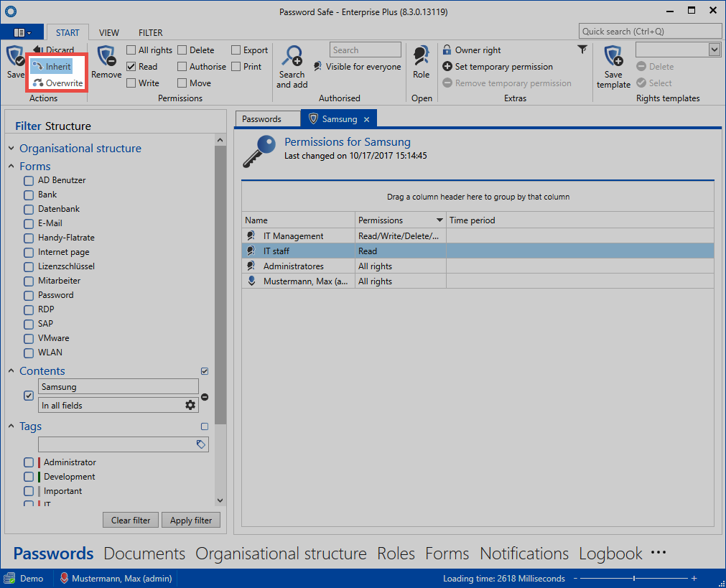Click the Remove shield icon

pos(106,56)
